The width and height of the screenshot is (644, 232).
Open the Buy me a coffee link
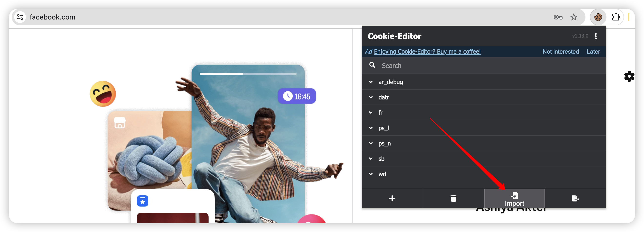click(x=427, y=51)
